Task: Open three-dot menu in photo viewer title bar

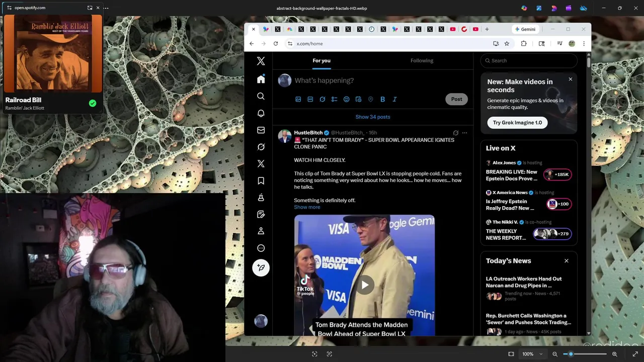Action: (x=106, y=8)
